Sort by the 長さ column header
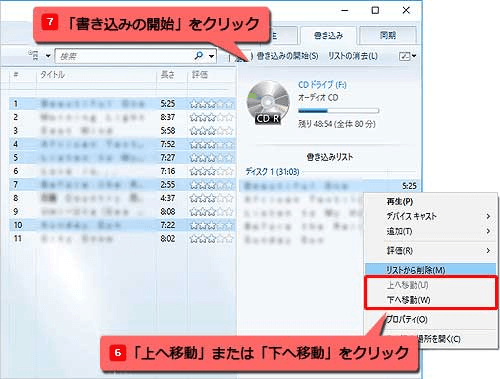The image size is (500, 379). [167, 75]
